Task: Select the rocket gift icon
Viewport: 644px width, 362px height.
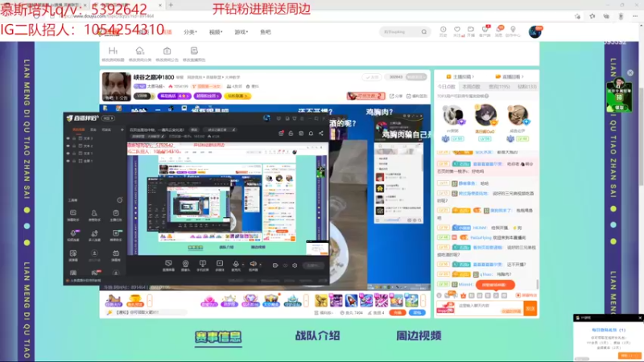Action: [x=351, y=301]
